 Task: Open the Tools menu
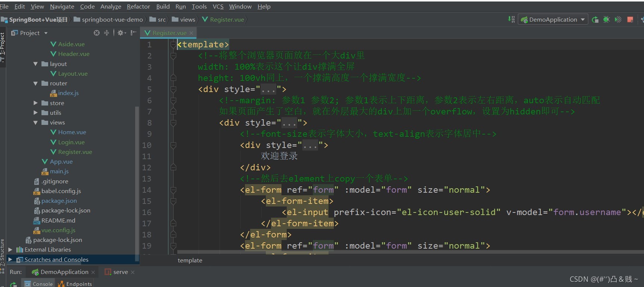(x=199, y=6)
